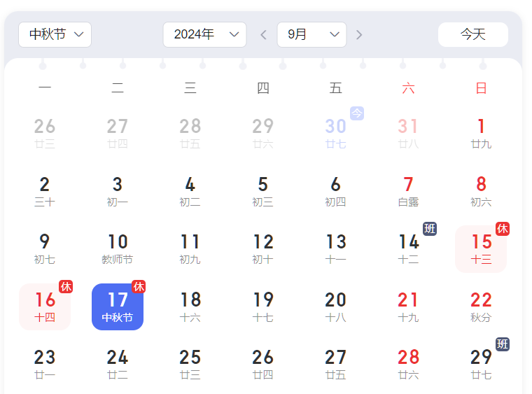Open the 2024年 year dropdown
This screenshot has width=532, height=394.
point(204,34)
